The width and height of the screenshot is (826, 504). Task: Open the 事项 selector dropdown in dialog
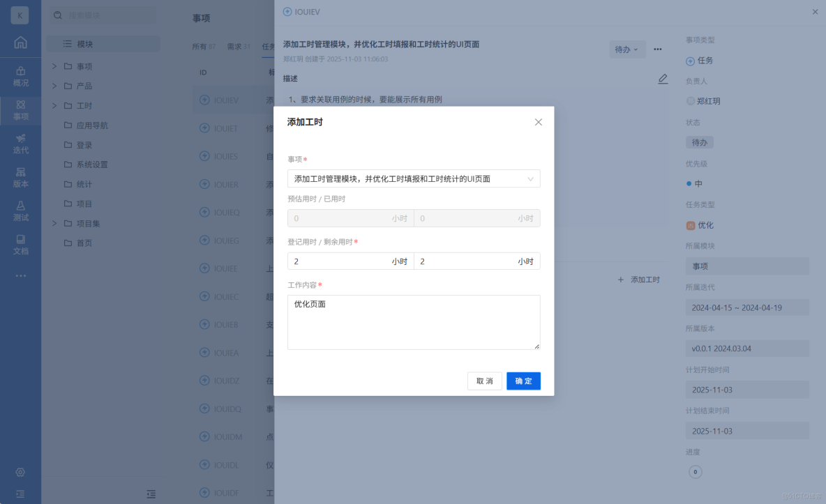413,178
